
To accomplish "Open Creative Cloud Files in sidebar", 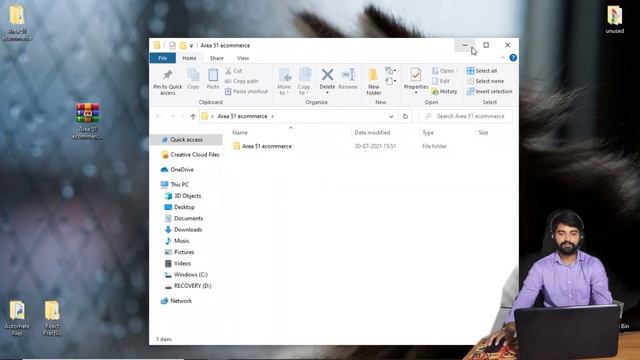I will click(x=190, y=155).
